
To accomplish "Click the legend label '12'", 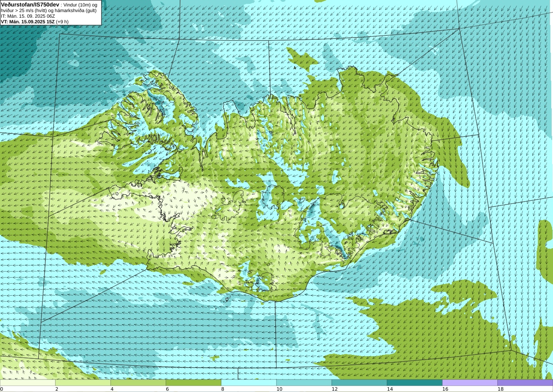I will click(334, 389).
